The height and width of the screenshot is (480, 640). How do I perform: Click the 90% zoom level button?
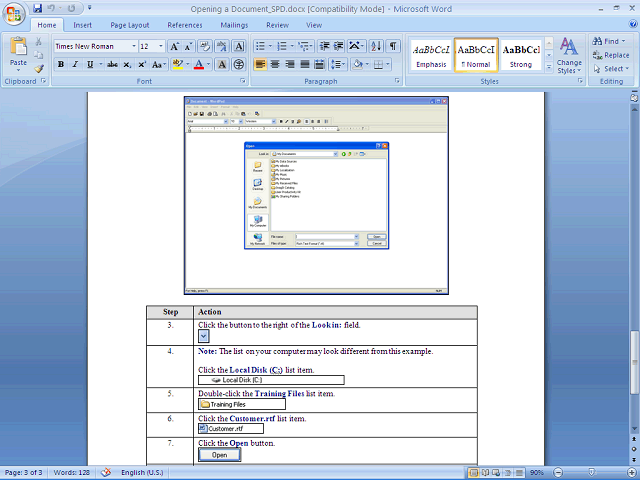537,473
